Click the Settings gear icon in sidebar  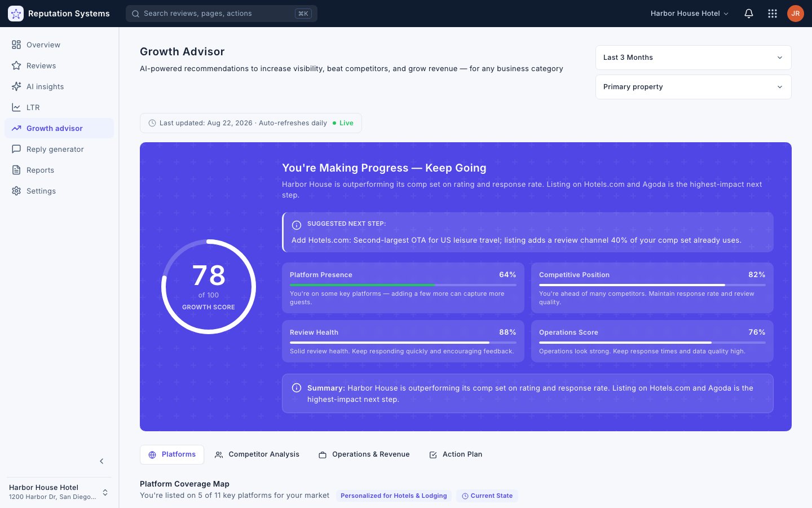click(16, 191)
